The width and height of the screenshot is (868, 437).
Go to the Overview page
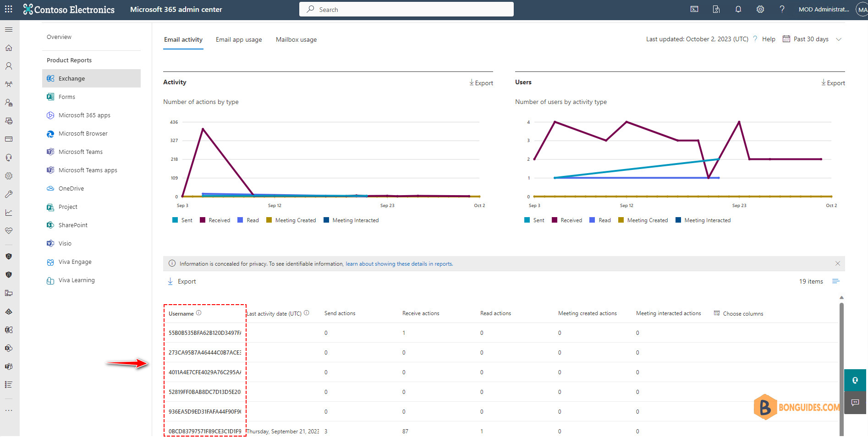[59, 37]
